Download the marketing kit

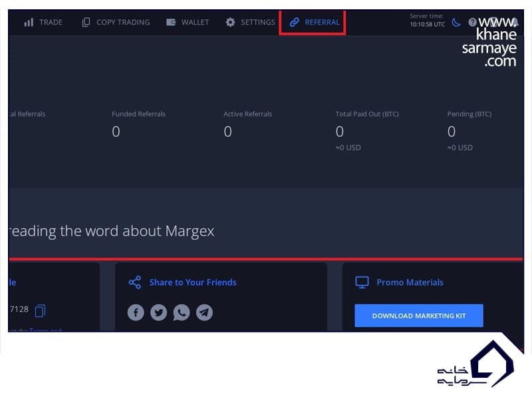[419, 315]
